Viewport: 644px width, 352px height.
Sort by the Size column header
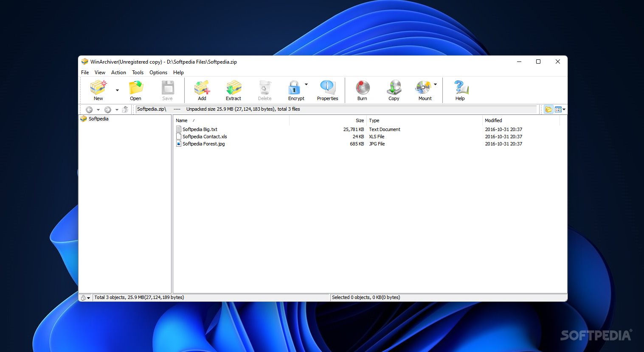328,120
